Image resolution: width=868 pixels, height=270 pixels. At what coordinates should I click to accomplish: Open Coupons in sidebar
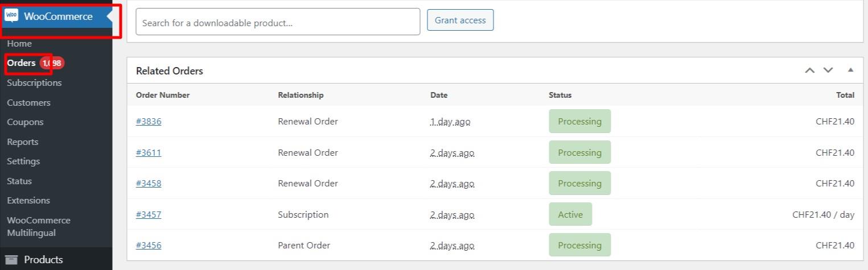(x=25, y=122)
